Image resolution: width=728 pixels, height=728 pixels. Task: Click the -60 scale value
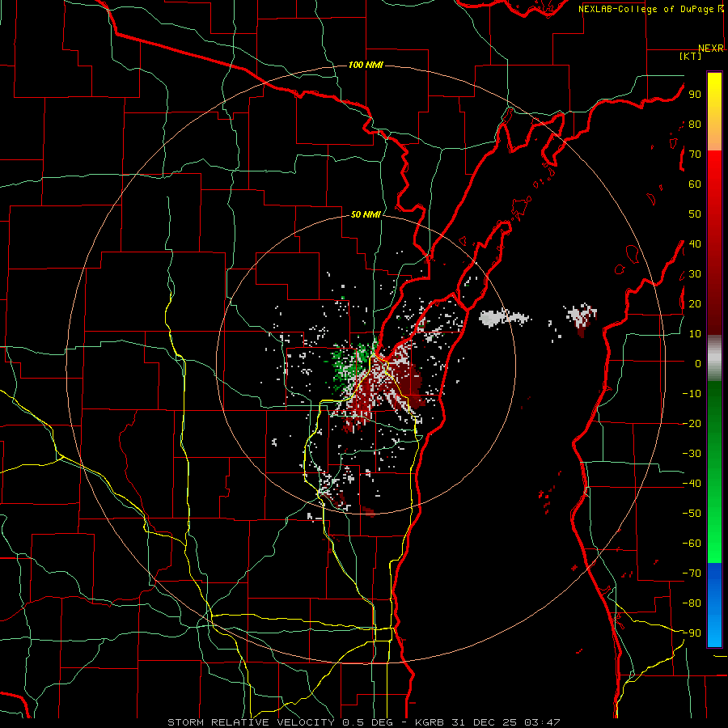(x=692, y=544)
